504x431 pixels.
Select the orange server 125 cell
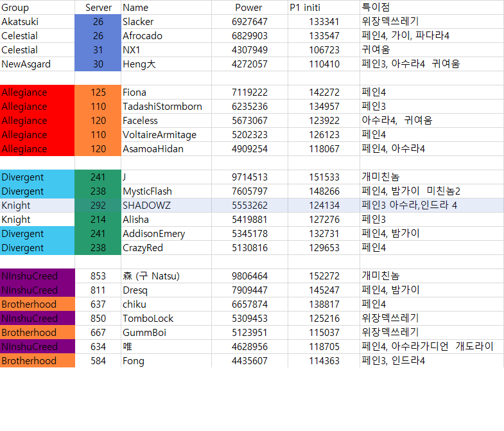tap(98, 92)
